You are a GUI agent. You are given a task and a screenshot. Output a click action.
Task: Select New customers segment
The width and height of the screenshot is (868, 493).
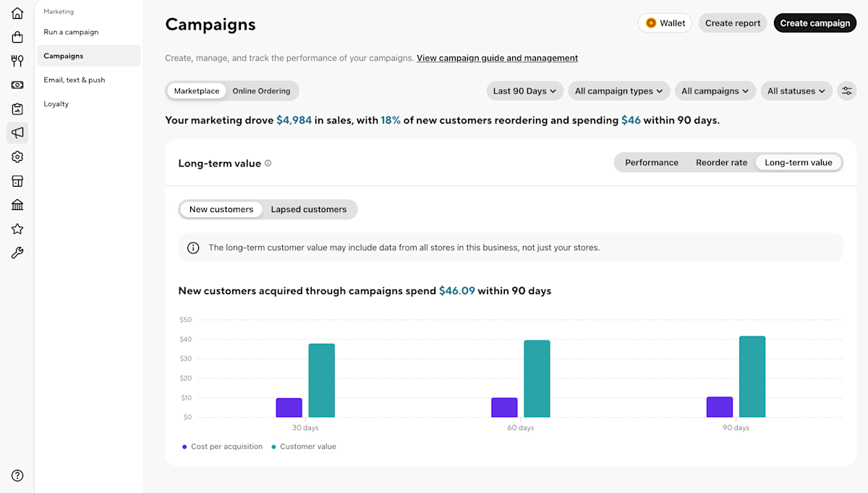coord(221,209)
